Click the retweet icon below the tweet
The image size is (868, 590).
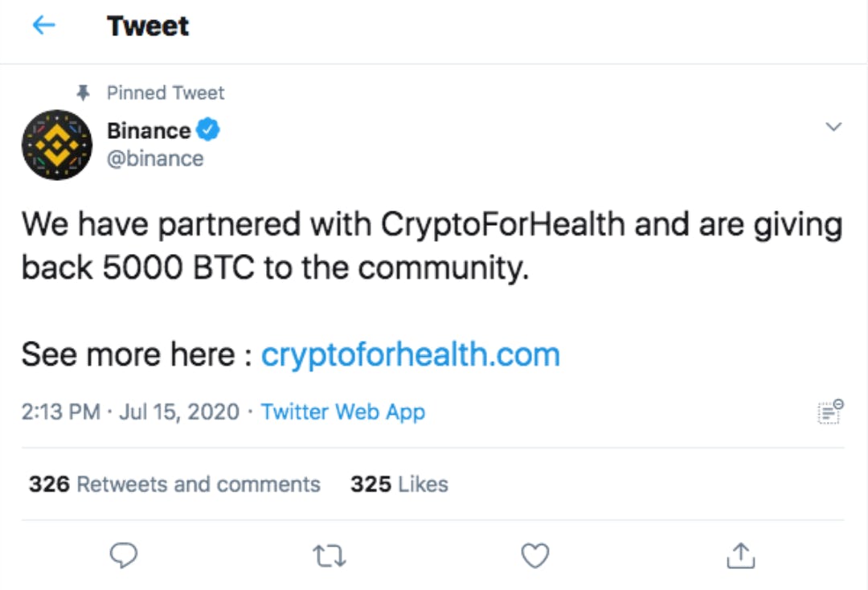click(x=329, y=555)
